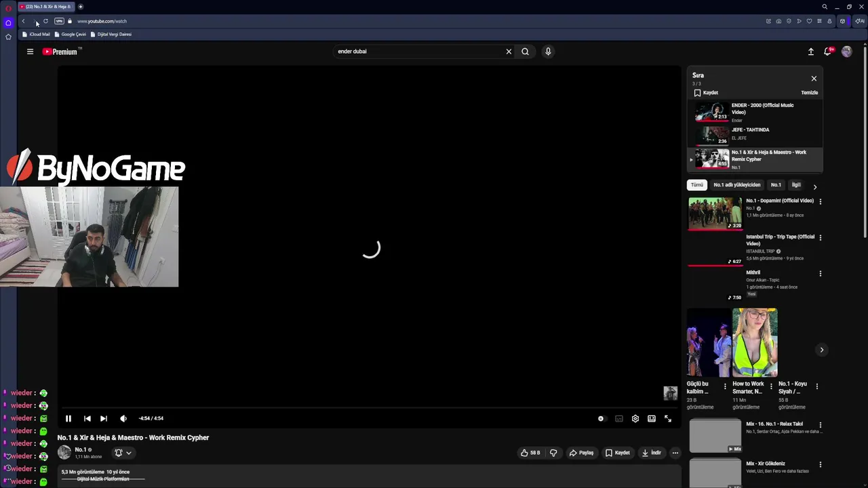Switch to theater mode
This screenshot has width=868, height=488.
652,419
